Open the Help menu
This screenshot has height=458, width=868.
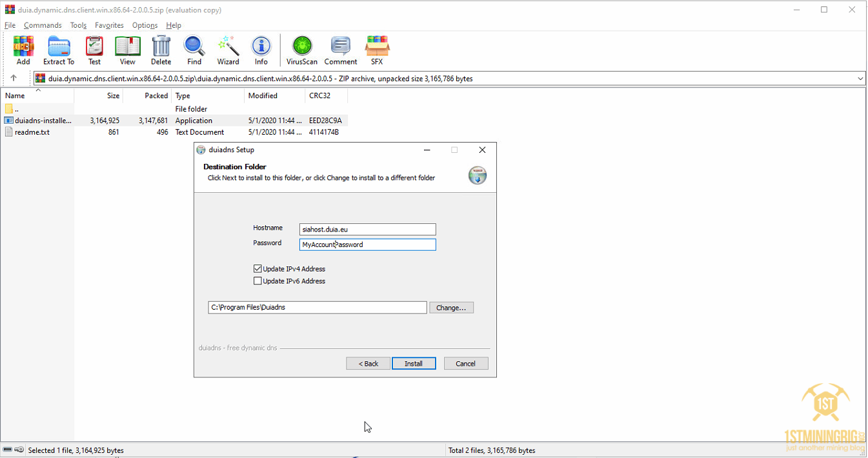click(174, 25)
